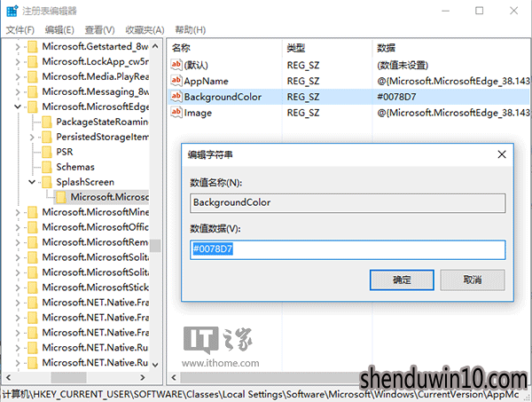532x402 pixels.
Task: Select the Microsoft.MicrosoftOffic folder icon
Action: pos(33,227)
